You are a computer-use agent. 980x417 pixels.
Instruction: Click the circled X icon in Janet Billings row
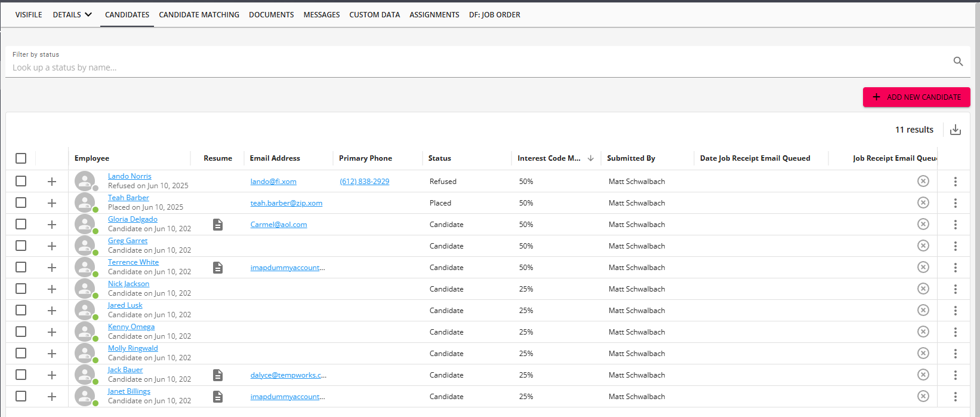[x=923, y=396]
